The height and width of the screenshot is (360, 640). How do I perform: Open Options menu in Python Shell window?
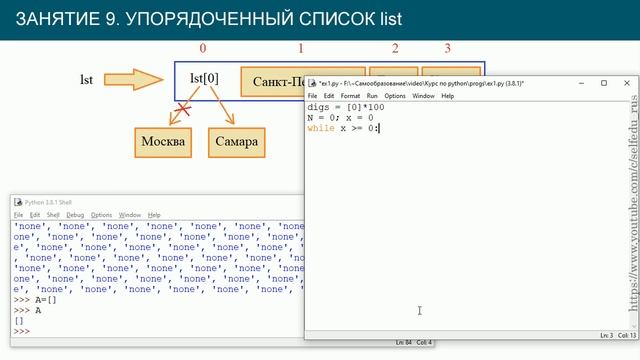tap(101, 215)
